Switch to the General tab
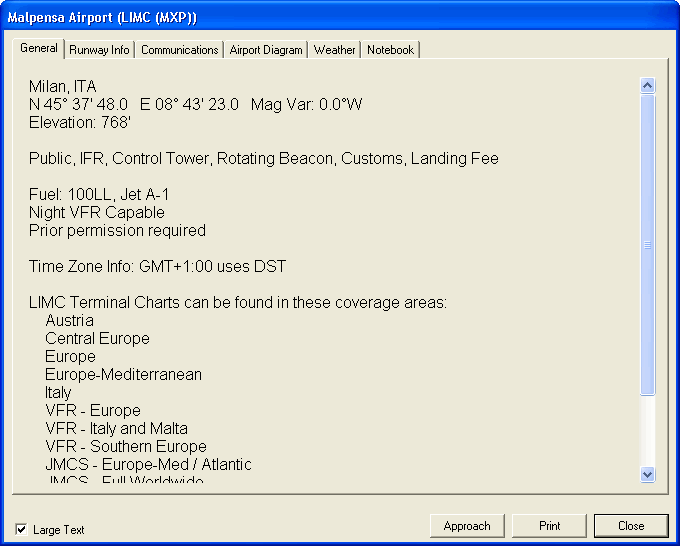 tap(39, 48)
